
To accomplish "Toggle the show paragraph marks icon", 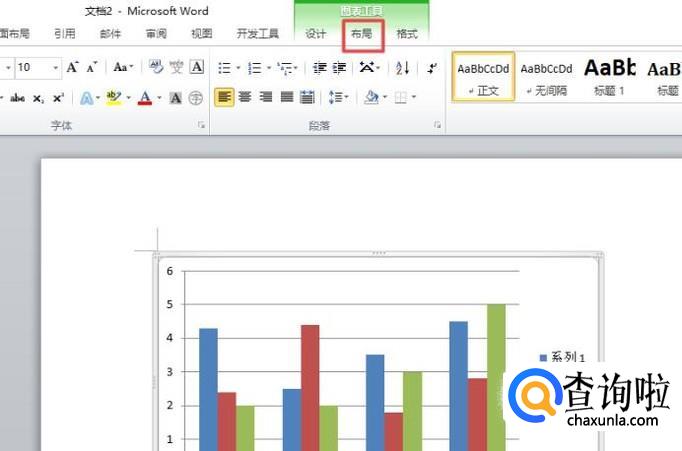I will pyautogui.click(x=432, y=68).
